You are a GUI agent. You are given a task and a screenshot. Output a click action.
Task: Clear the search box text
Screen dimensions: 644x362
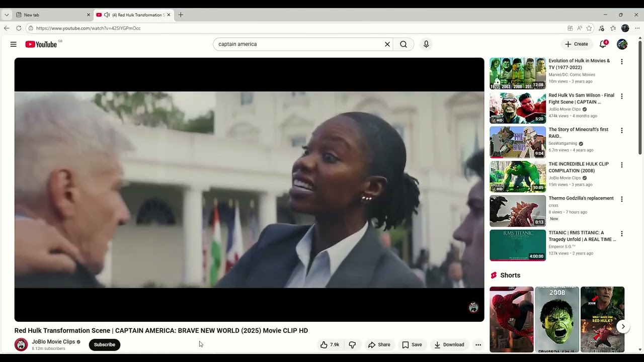pyautogui.click(x=387, y=44)
